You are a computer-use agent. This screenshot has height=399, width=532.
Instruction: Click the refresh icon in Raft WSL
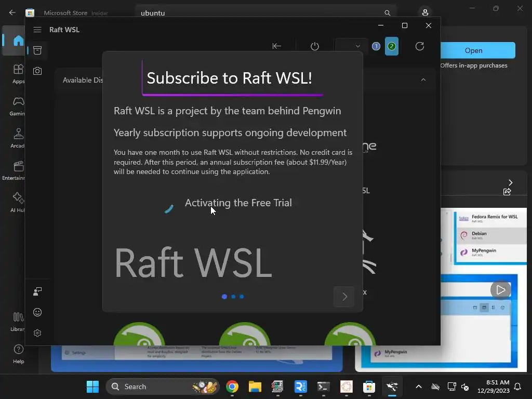[420, 46]
